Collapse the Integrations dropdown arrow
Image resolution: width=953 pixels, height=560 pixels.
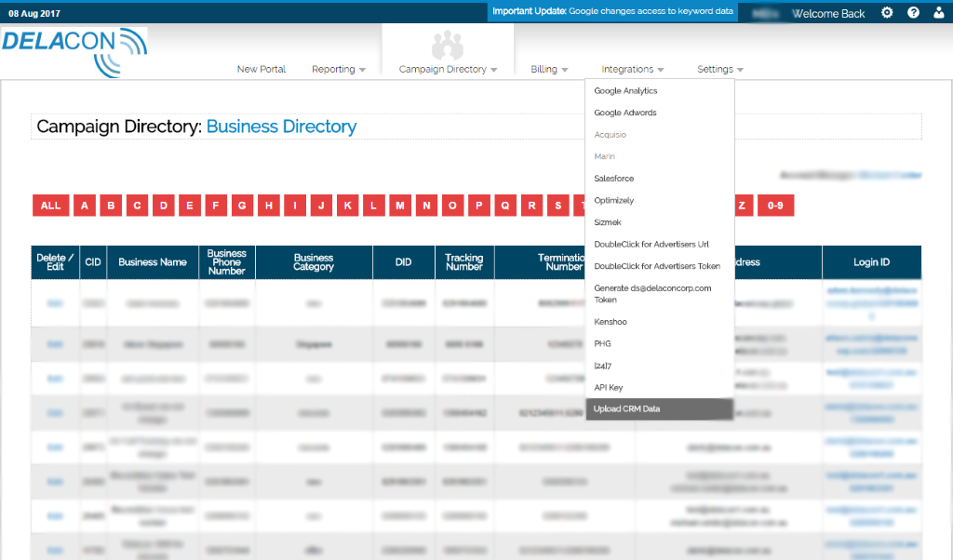(x=661, y=70)
